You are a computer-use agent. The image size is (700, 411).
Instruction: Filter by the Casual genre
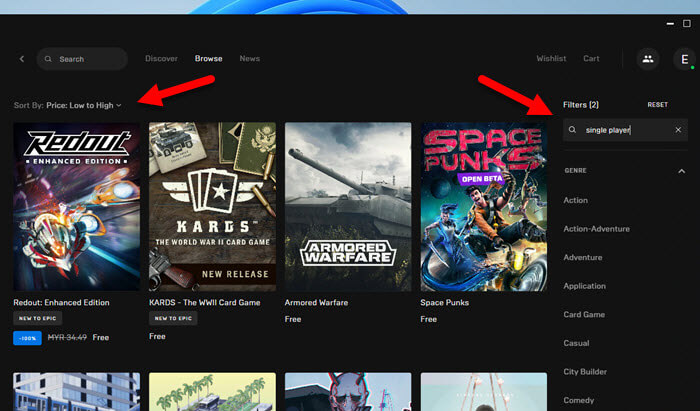click(576, 343)
